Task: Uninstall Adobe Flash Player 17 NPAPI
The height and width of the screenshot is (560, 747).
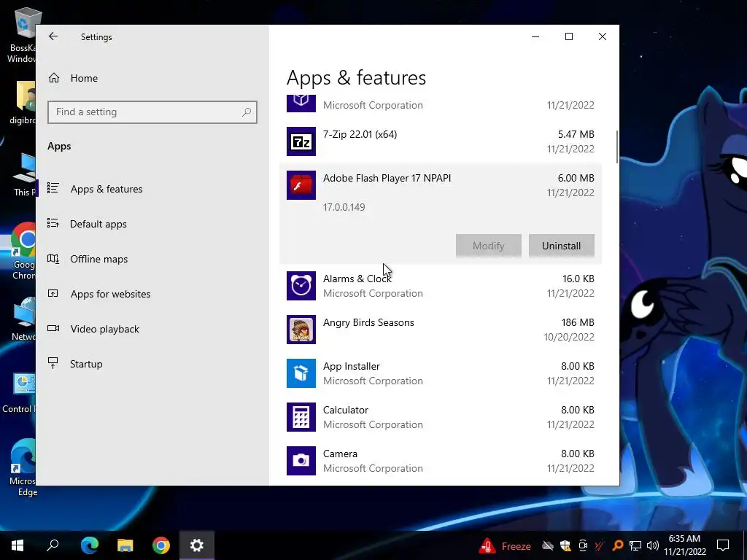Action: pyautogui.click(x=561, y=246)
